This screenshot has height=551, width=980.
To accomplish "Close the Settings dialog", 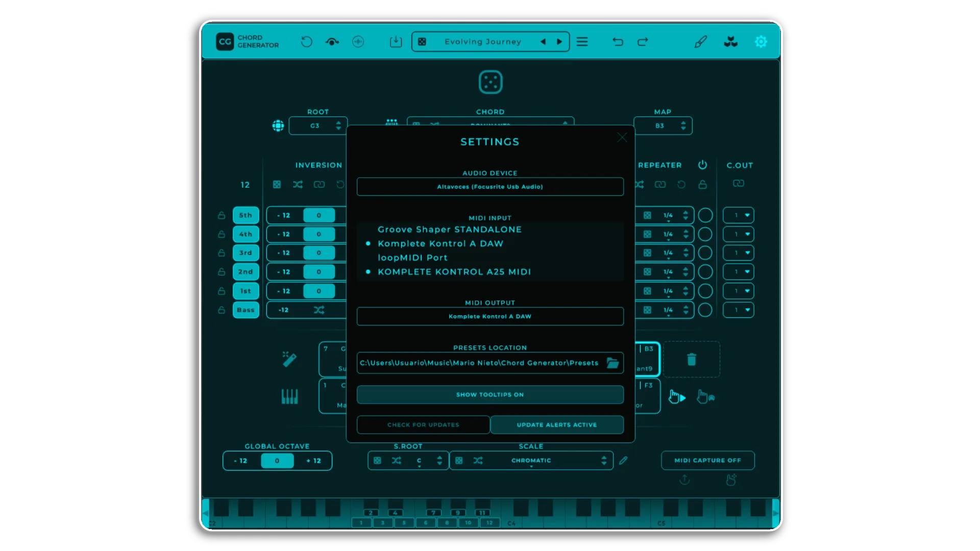I will click(x=622, y=138).
